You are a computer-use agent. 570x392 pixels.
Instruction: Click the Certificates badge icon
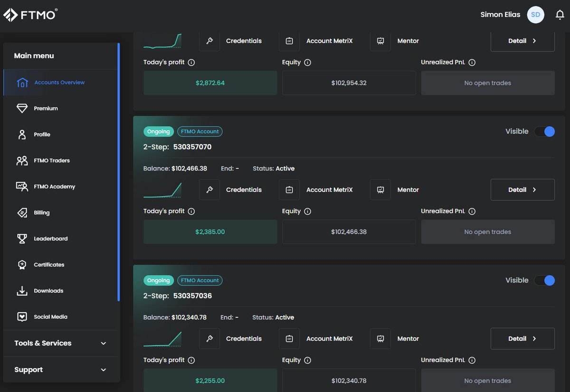click(x=22, y=265)
